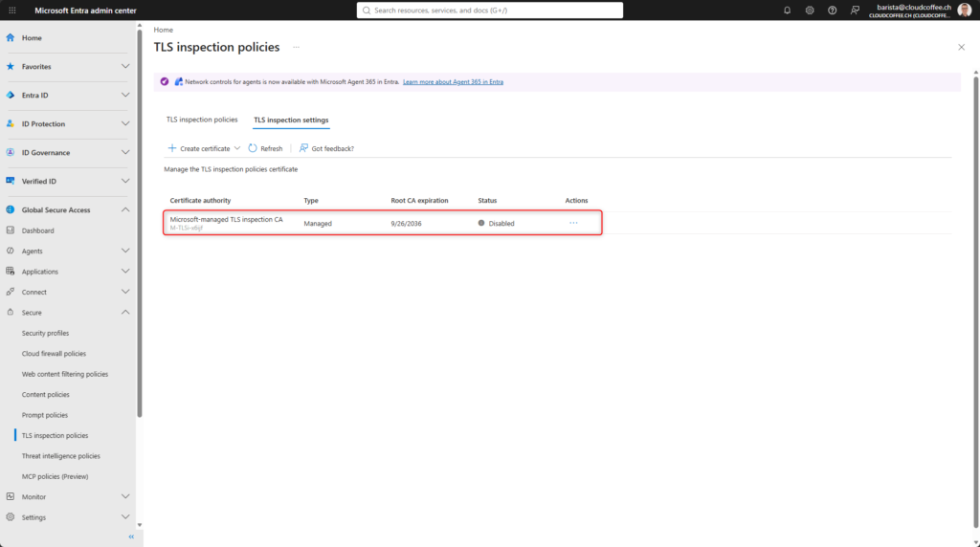Expand the Verified ID chevron
This screenshot has height=547, width=980.
coord(125,181)
